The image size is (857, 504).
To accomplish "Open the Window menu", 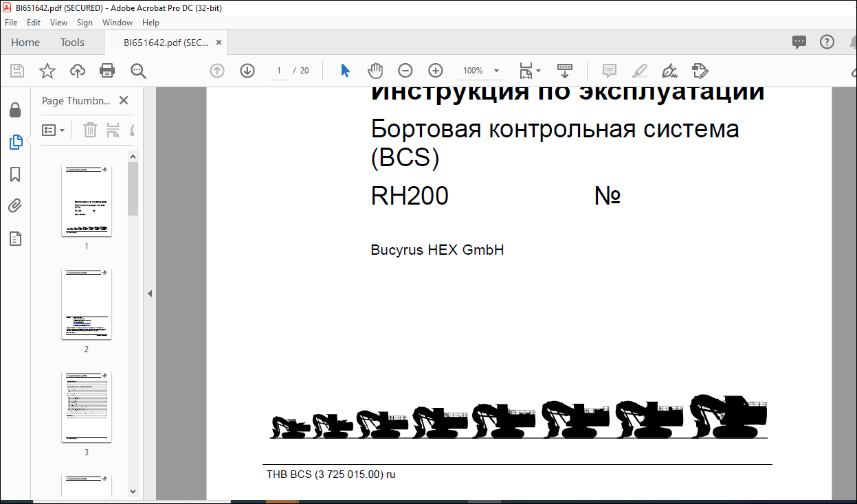I will [x=118, y=23].
